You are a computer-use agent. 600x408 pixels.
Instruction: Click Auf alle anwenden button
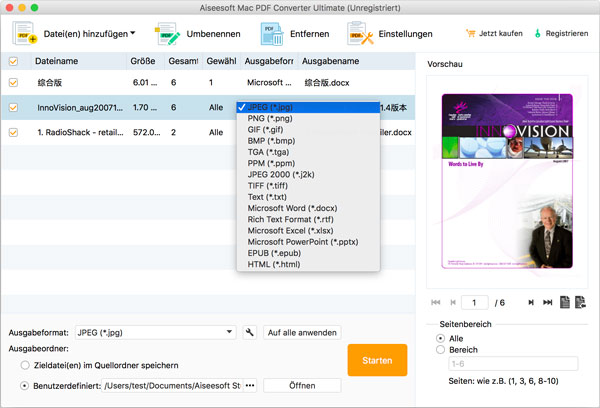click(x=302, y=332)
